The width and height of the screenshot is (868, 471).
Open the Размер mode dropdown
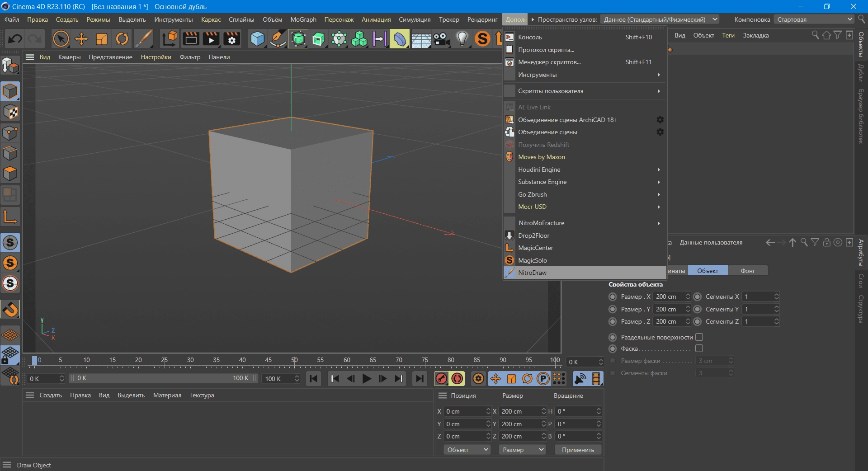[x=523, y=450]
